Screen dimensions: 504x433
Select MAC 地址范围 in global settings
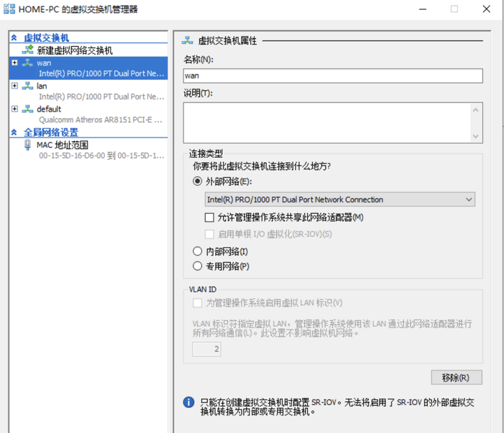point(63,145)
